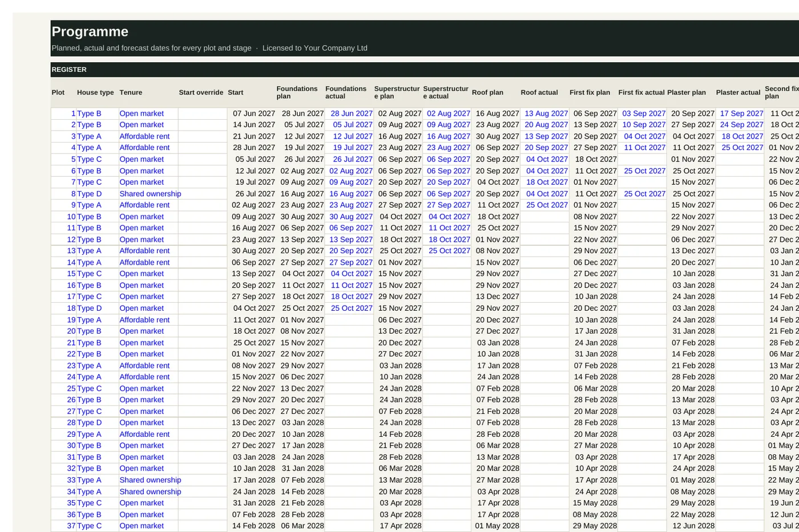Click empty Foundations actual cell for plot 19
This screenshot has height=532, width=799.
(x=349, y=320)
